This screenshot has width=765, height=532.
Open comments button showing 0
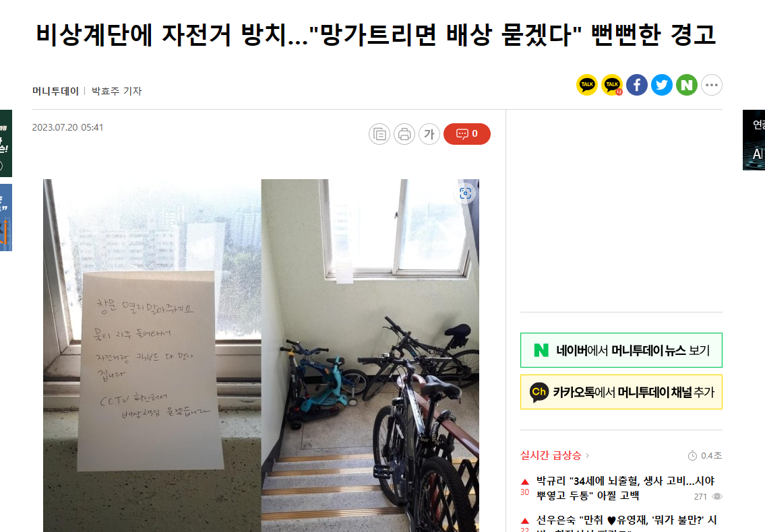point(467,134)
